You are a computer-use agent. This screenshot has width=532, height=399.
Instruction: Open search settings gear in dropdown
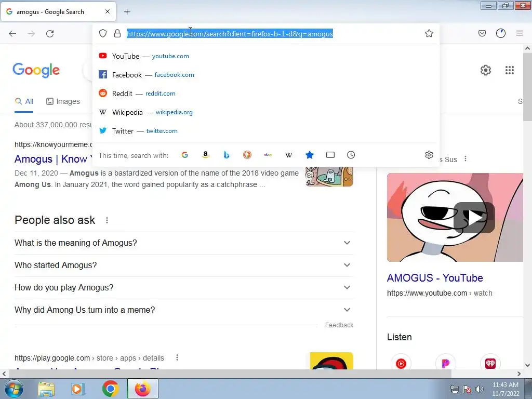coord(429,155)
